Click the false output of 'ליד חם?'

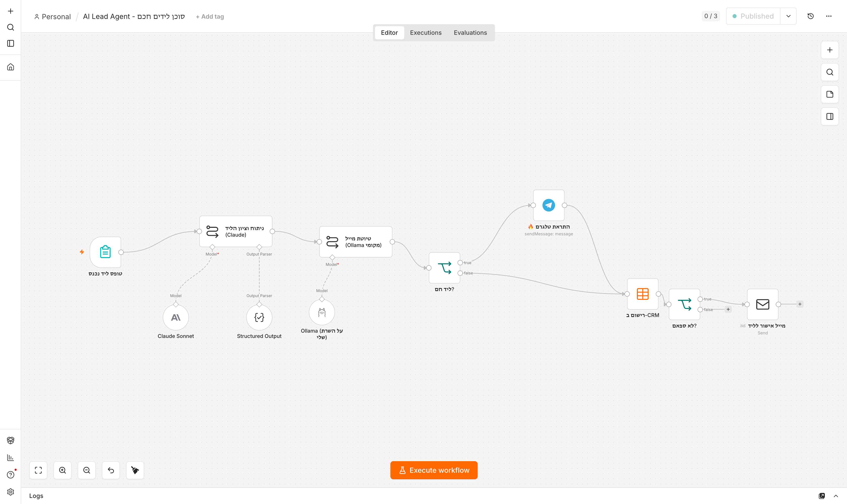(460, 273)
